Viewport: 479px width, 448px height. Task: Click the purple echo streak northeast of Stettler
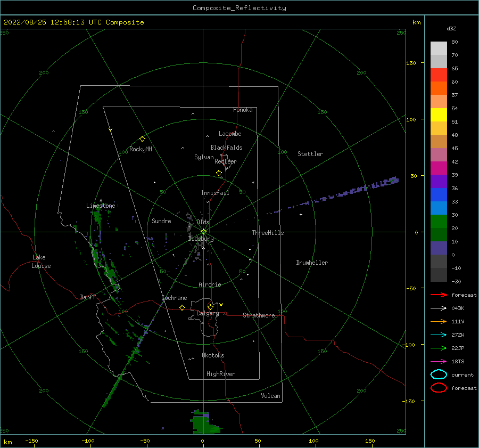tap(333, 197)
